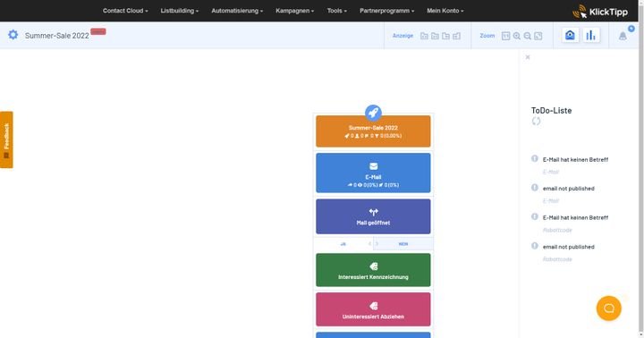This screenshot has height=338, width=644.
Task: Open the orange chat support bubble
Action: click(609, 308)
